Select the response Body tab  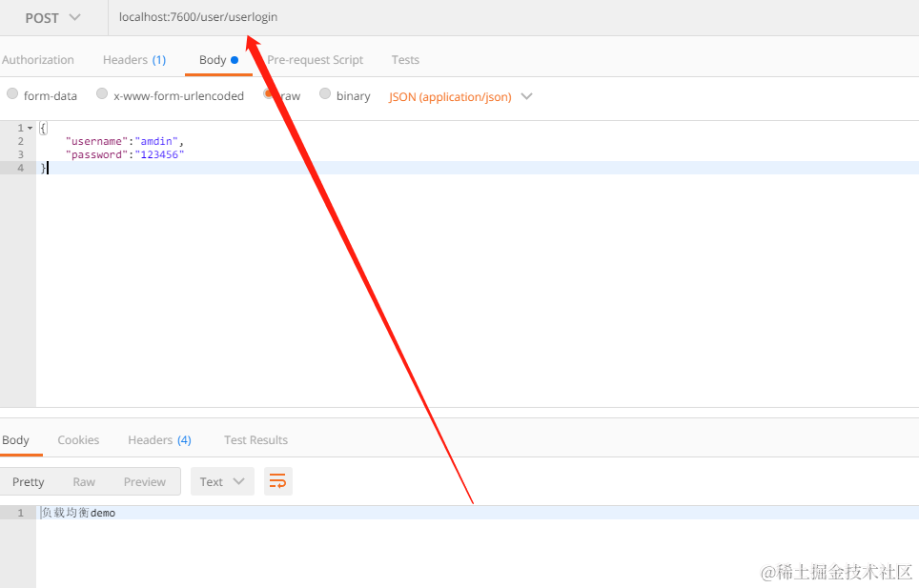point(15,440)
